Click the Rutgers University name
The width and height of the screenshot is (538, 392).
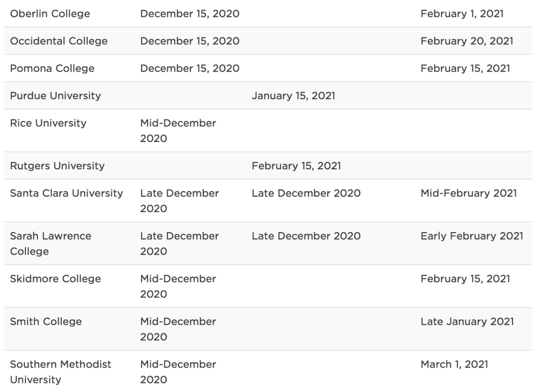tap(57, 166)
